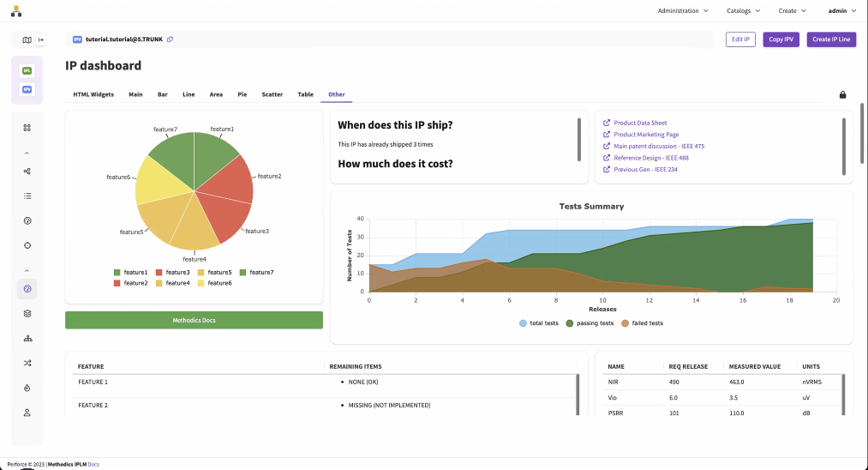Click the copy icon beside tutorial.tutorial@5.TRUNK
The height and width of the screenshot is (470, 868).
[x=170, y=39]
